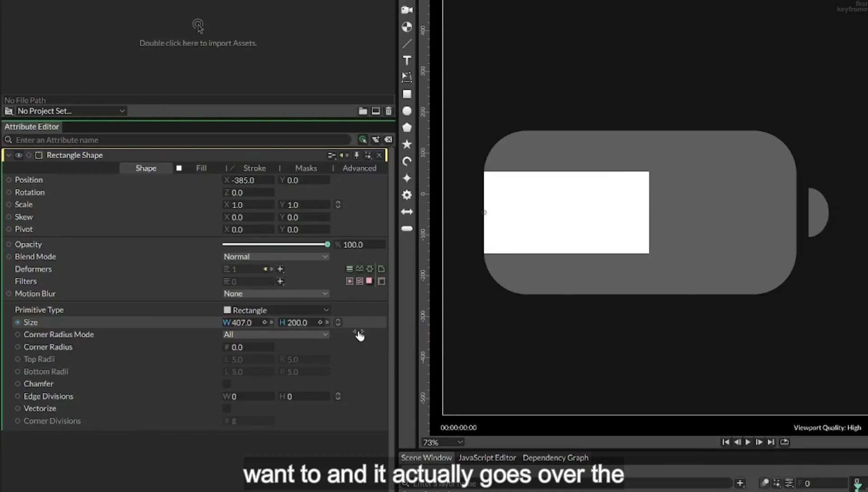Viewport: 868px width, 492px height.
Task: Select the Polygon shape tool
Action: 407,128
